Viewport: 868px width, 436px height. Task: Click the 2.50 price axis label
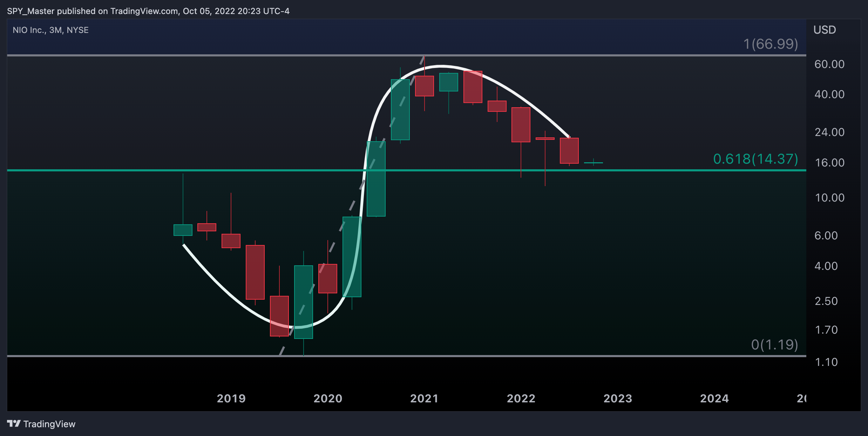[x=826, y=301]
